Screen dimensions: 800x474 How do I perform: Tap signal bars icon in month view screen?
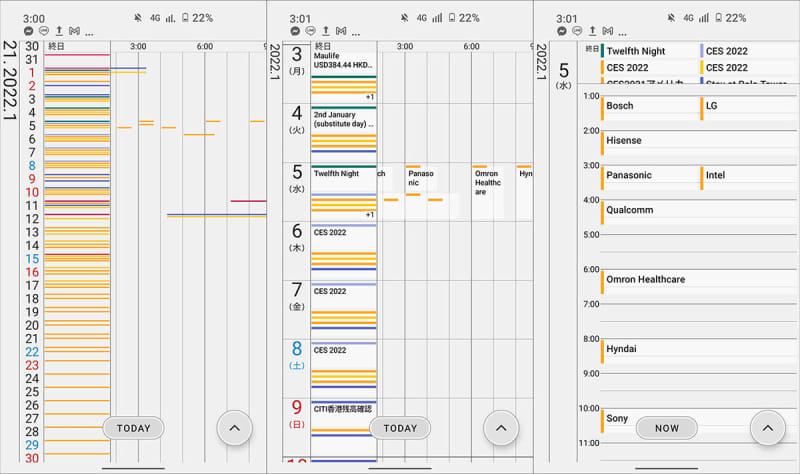point(171,18)
